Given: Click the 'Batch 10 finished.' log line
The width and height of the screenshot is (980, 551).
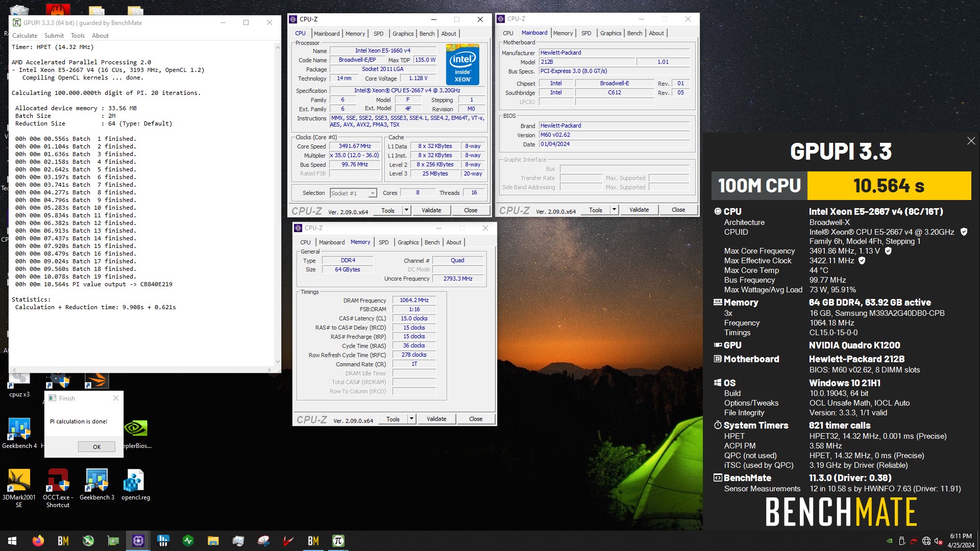Looking at the screenshot, I should 76,208.
